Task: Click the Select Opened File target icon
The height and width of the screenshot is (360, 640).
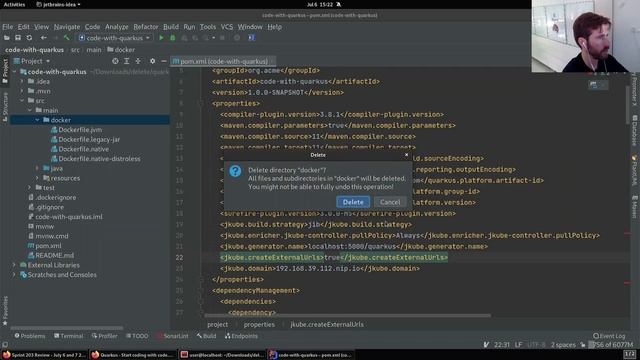Action: point(115,61)
